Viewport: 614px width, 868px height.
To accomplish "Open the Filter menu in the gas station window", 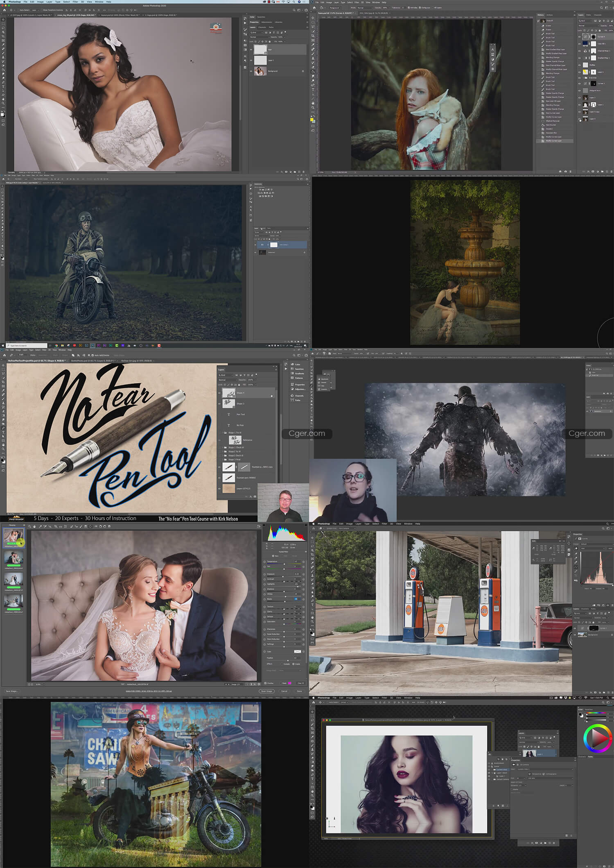I will (384, 524).
